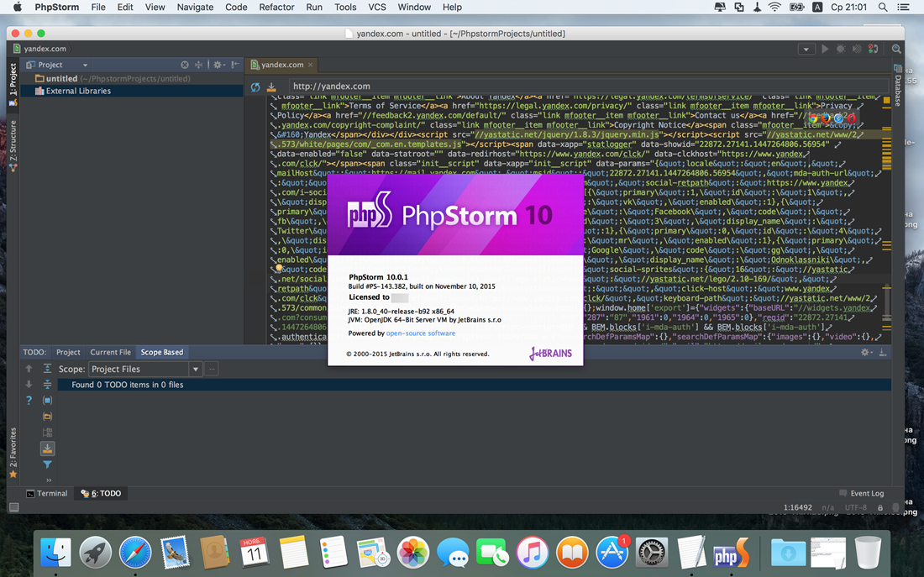
Task: Click the Debug bug icon
Action: click(841, 49)
